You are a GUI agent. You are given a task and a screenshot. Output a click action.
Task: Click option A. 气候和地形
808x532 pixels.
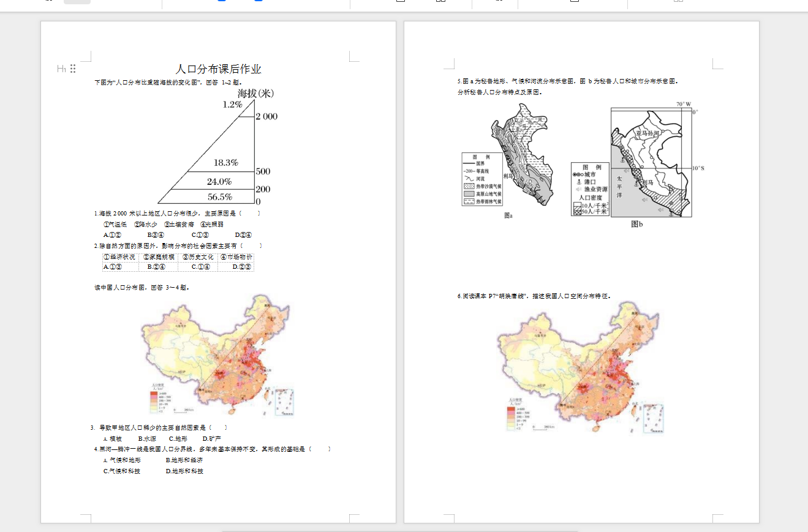coord(122,460)
